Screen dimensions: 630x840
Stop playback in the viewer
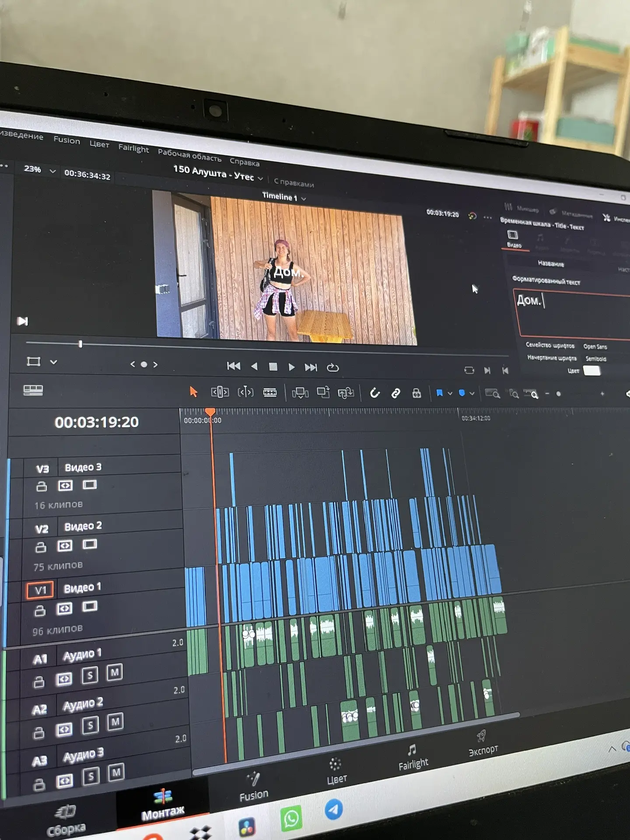(273, 367)
